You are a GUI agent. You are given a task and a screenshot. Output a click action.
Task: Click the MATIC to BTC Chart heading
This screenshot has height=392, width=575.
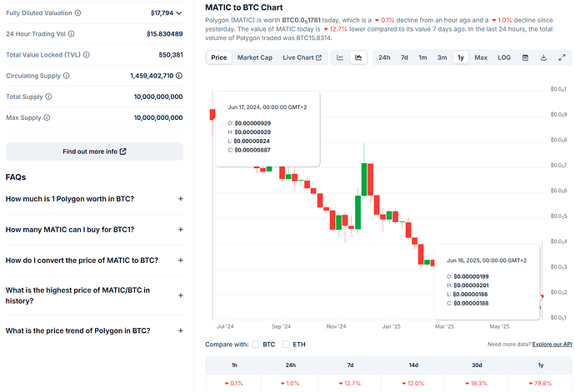(x=244, y=7)
